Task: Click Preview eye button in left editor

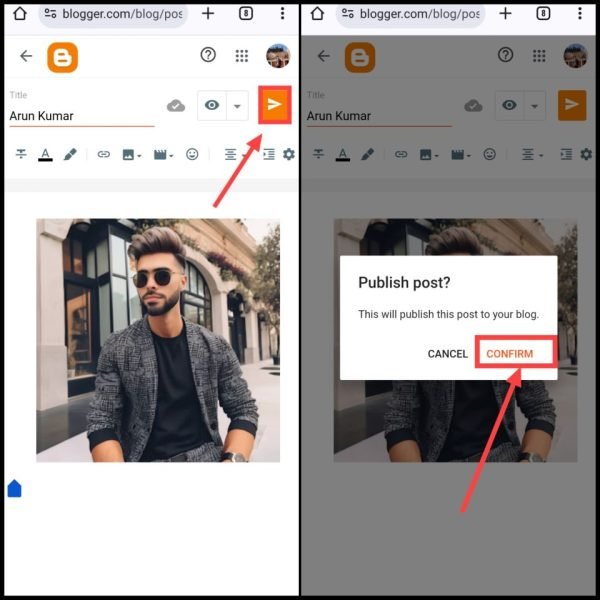Action: tap(212, 105)
